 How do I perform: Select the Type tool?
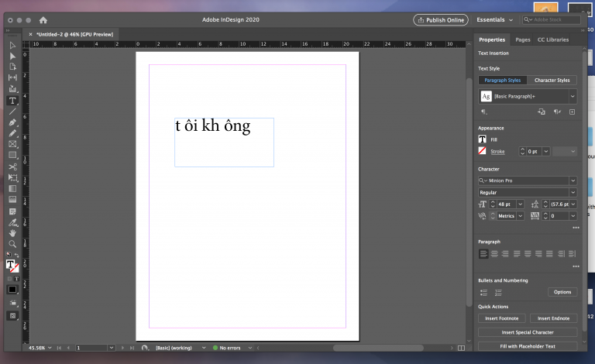click(x=12, y=101)
